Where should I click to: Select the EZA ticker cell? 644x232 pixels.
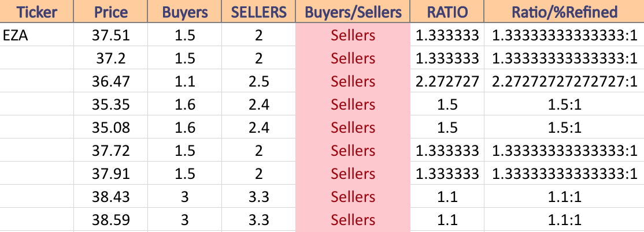pos(36,35)
